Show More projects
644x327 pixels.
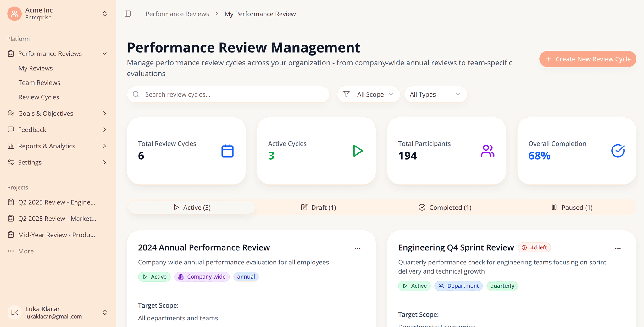26,251
